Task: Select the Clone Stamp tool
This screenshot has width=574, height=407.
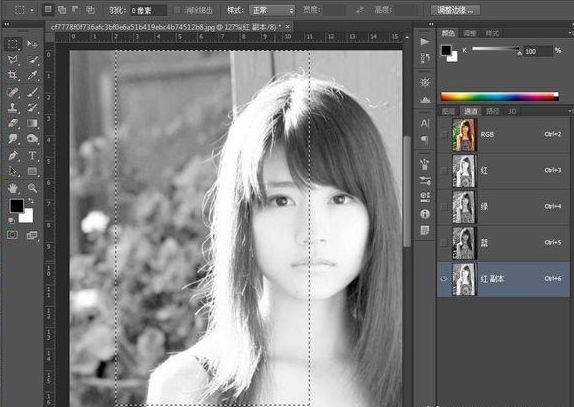Action: tap(12, 108)
